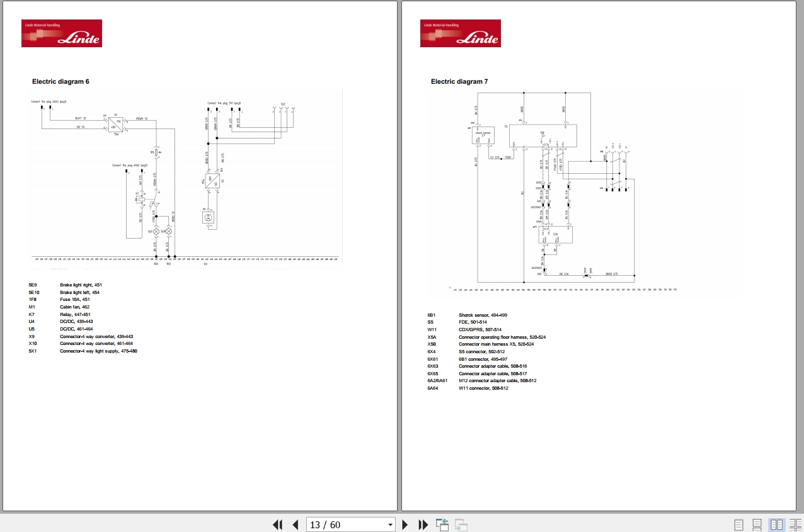Click 'DC/DC, 439-443' legend entry
The image size is (804, 532).
(x=76, y=322)
